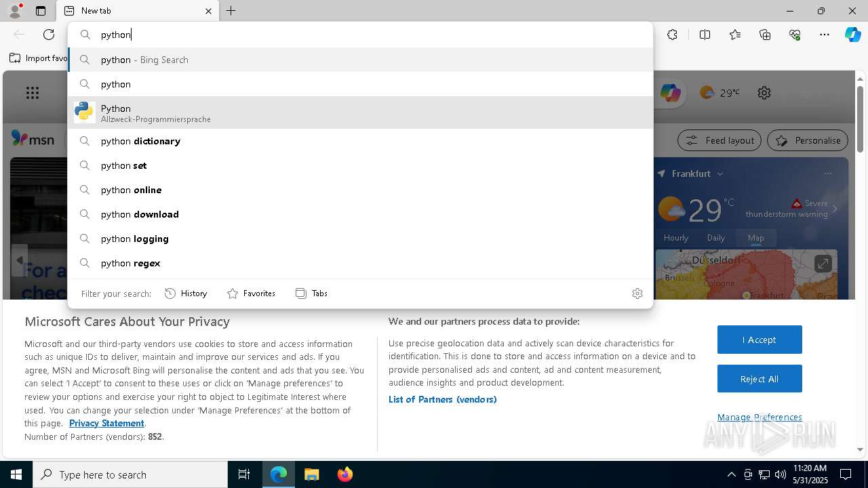The width and height of the screenshot is (868, 488).
Task: Choose the 'python logging' suggestion
Action: [360, 239]
